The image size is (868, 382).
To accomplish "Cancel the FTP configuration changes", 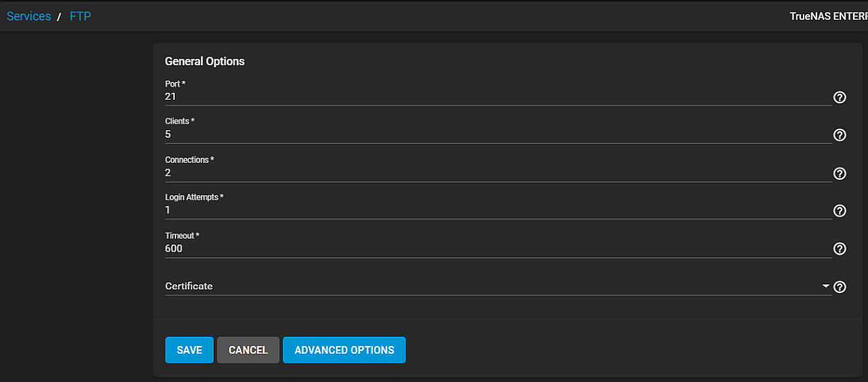I will click(x=248, y=350).
